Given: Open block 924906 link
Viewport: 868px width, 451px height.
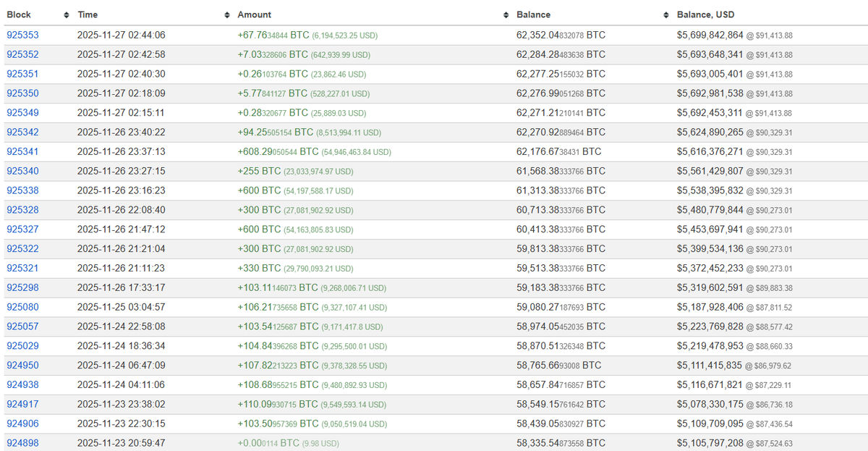Looking at the screenshot, I should (x=22, y=424).
